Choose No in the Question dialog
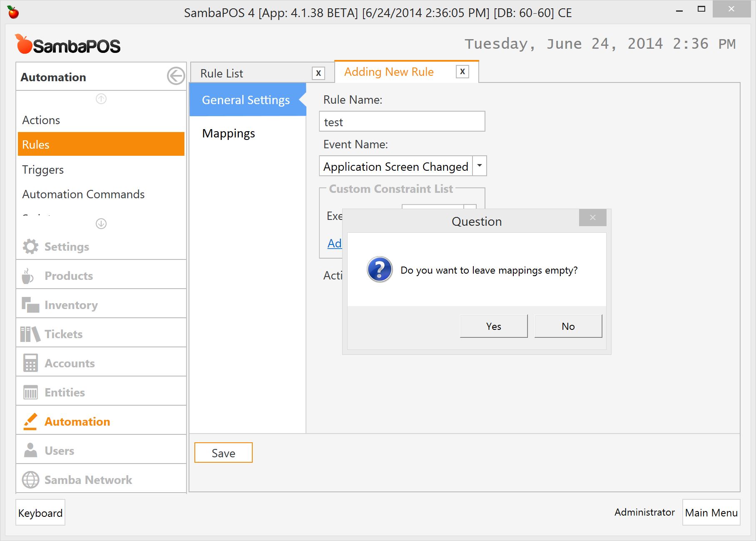The height and width of the screenshot is (541, 756). (x=568, y=326)
